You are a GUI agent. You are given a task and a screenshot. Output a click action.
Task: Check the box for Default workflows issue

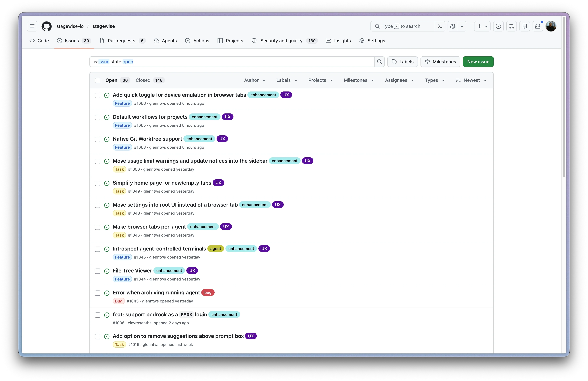[98, 117]
